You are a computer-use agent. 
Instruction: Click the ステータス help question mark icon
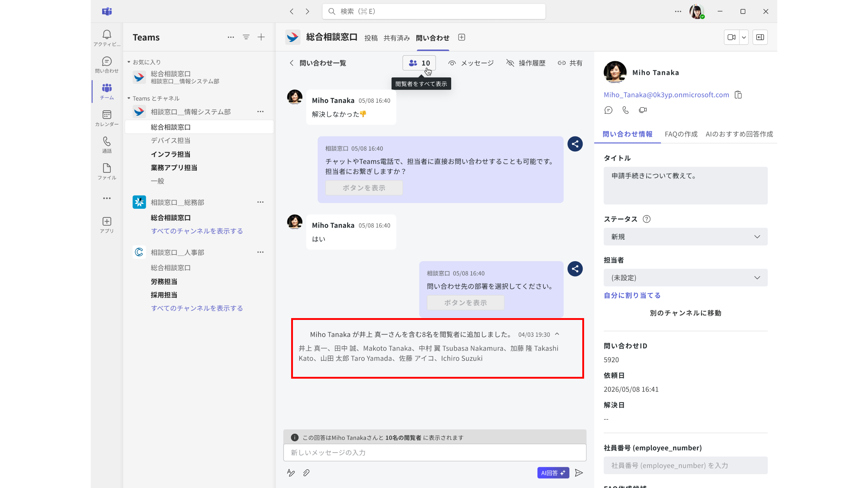[x=646, y=219]
